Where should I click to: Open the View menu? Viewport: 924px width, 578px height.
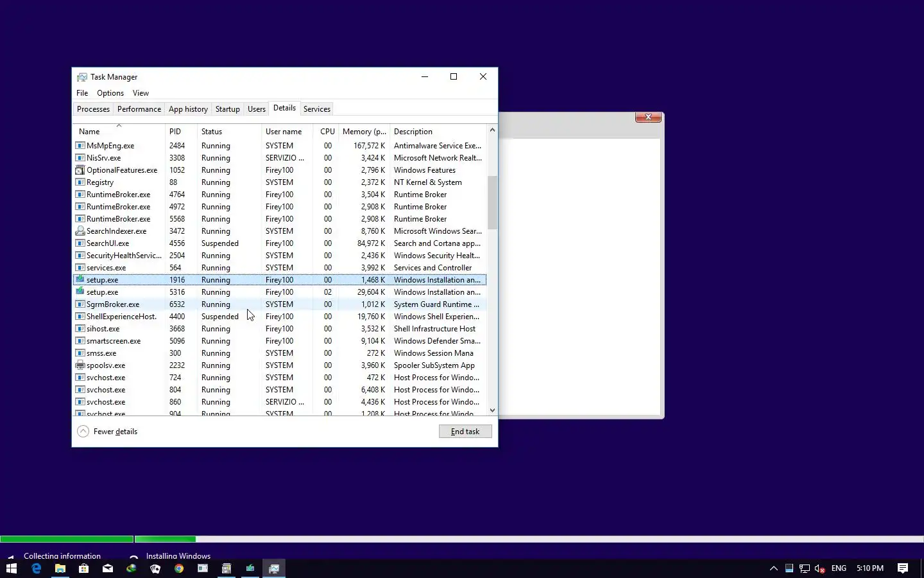point(141,93)
